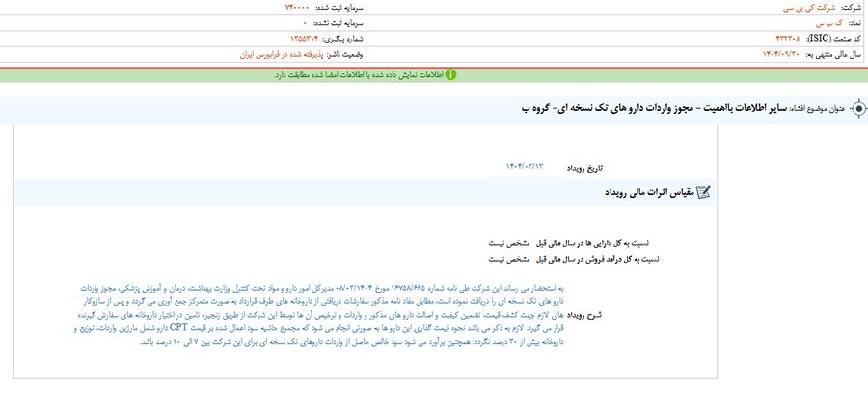Click the event date field ۱۴۰۴/۰۳/۱۳
This screenshot has width=868, height=393.
tap(525, 167)
